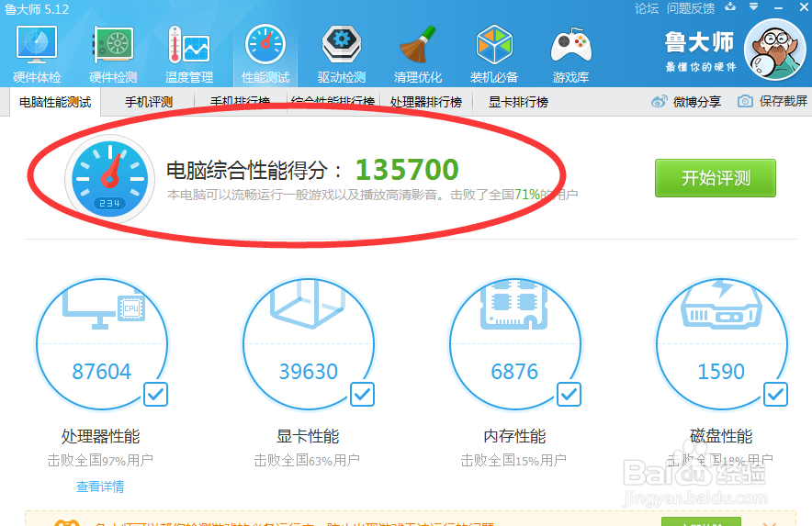This screenshot has width=812, height=526.
Task: Click 保存截屏 save screenshot text
Action: point(783,101)
